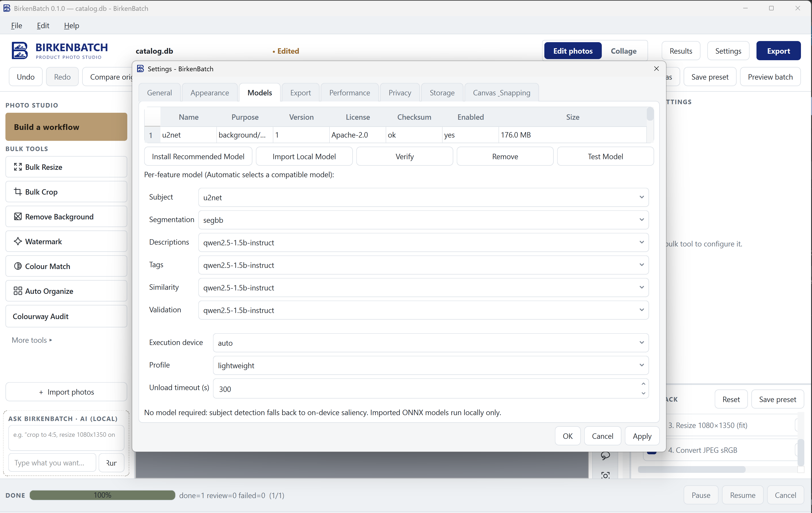Click the 'Apache-2.0' license cell
The width and height of the screenshot is (812, 513).
tap(358, 135)
